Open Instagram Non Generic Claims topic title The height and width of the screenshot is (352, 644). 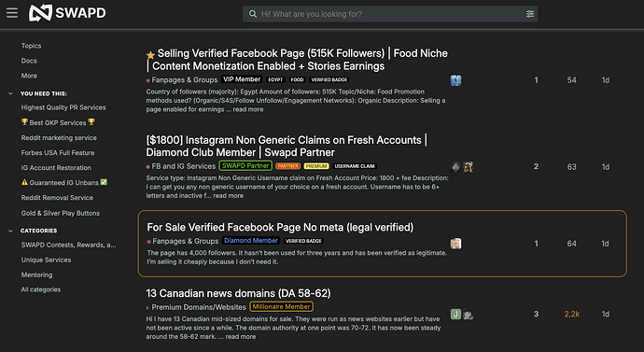[287, 146]
